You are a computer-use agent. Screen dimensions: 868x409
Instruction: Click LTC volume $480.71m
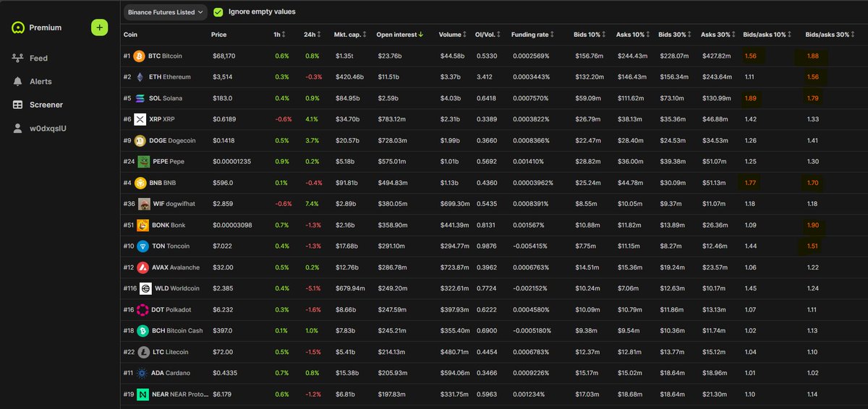point(455,352)
